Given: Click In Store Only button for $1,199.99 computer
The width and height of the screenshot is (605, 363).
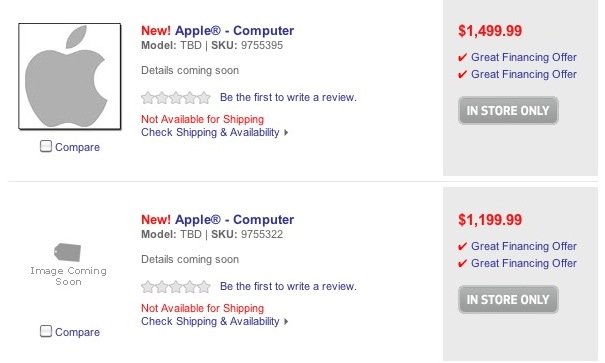Looking at the screenshot, I should [508, 300].
